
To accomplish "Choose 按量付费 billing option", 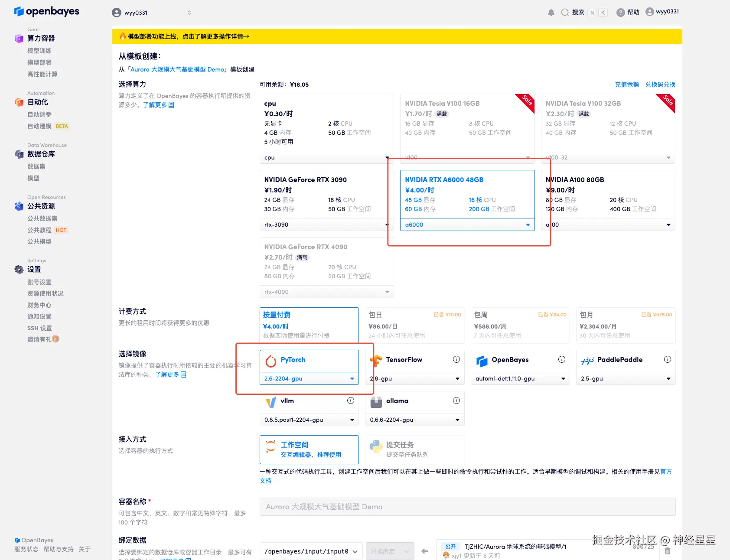I will pyautogui.click(x=309, y=325).
